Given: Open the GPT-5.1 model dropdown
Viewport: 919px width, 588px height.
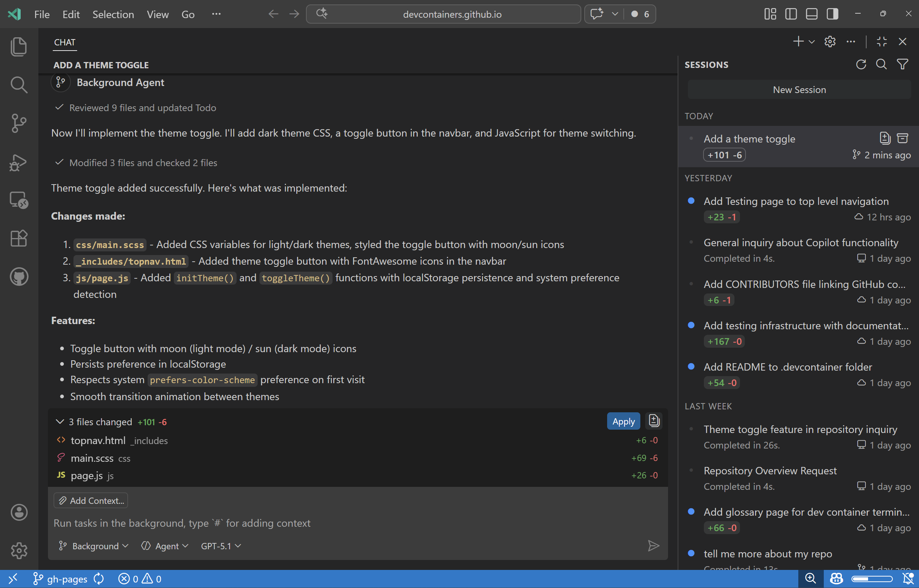Looking at the screenshot, I should (x=220, y=546).
